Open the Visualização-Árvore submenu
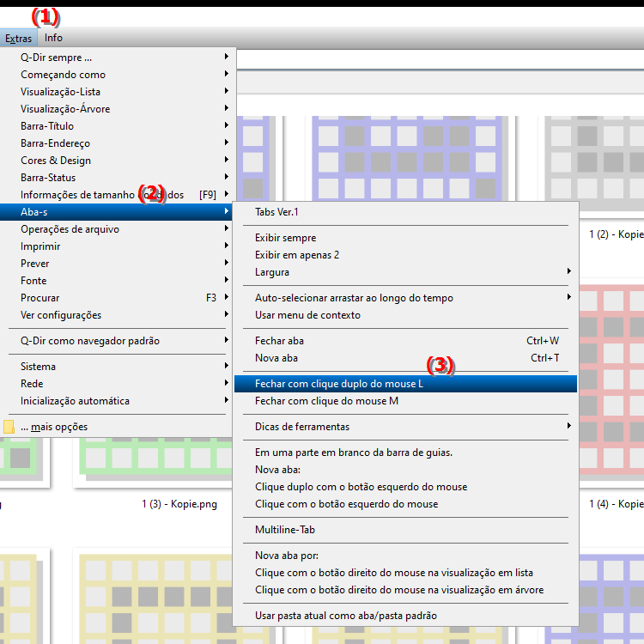This screenshot has width=644, height=644. click(117, 109)
